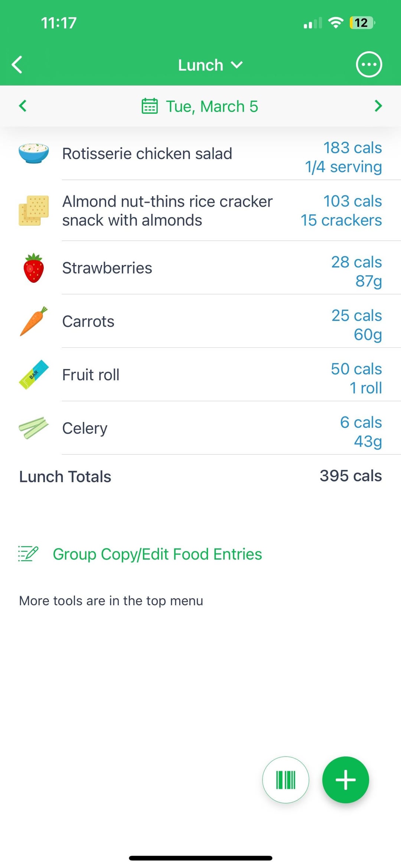Tap the back arrow in green header
This screenshot has width=401, height=868.
(17, 65)
